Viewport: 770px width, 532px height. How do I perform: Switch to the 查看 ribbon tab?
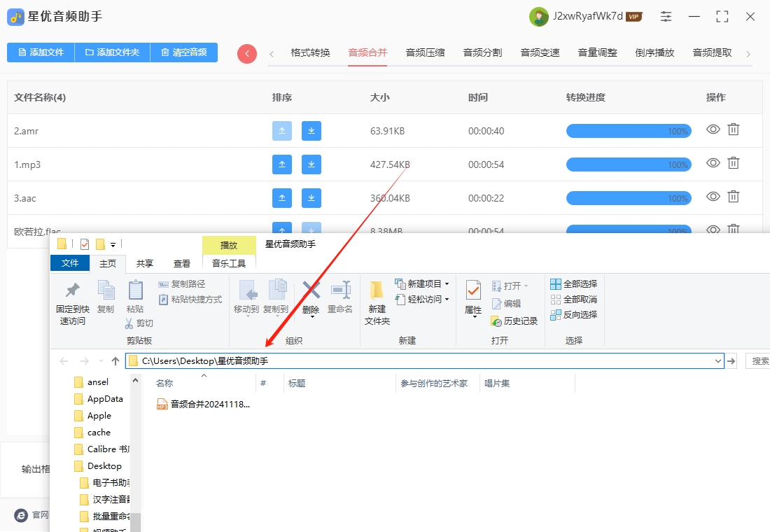pos(182,263)
